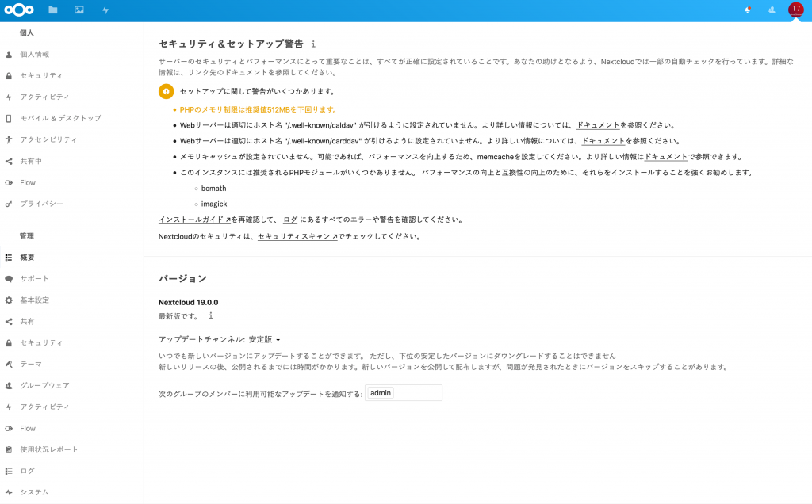Open ドキュメント link in the carddav warning
The width and height of the screenshot is (812, 504).
click(x=603, y=141)
